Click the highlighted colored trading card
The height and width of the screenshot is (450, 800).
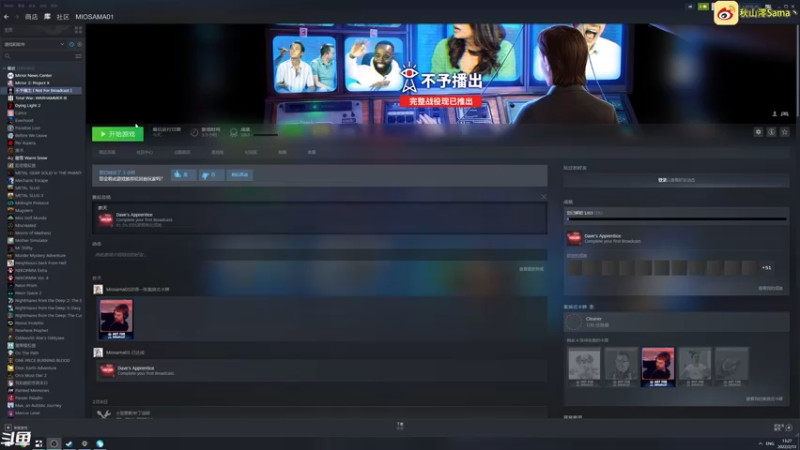[x=658, y=367]
